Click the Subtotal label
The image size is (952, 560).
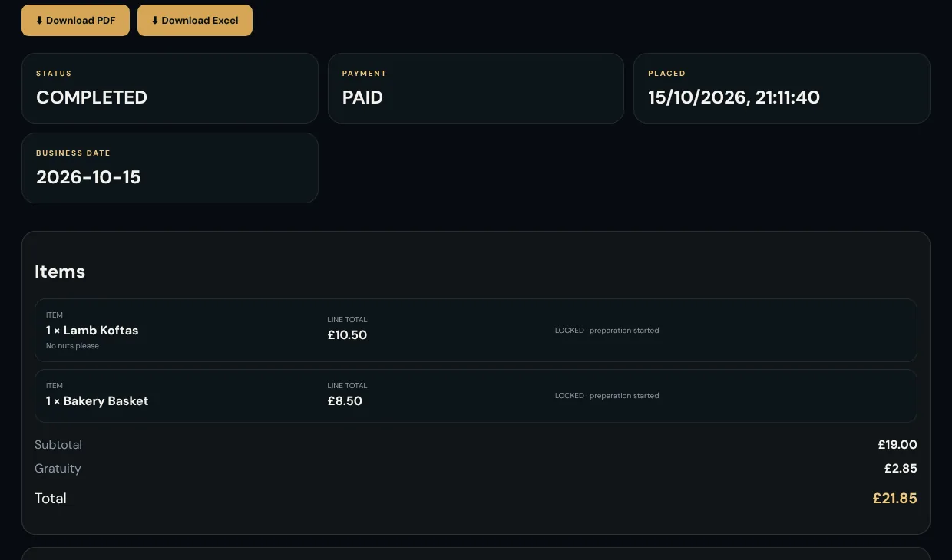click(x=58, y=445)
